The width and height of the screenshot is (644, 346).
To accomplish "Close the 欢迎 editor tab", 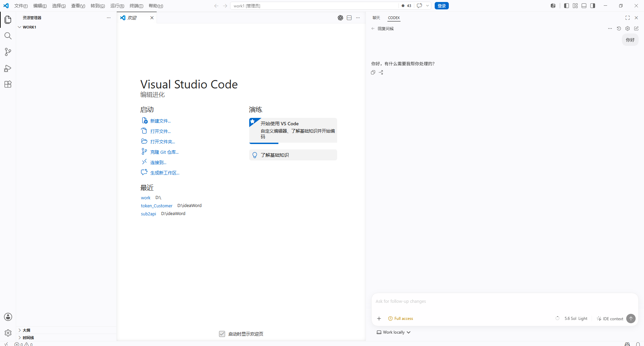I will coord(152,18).
